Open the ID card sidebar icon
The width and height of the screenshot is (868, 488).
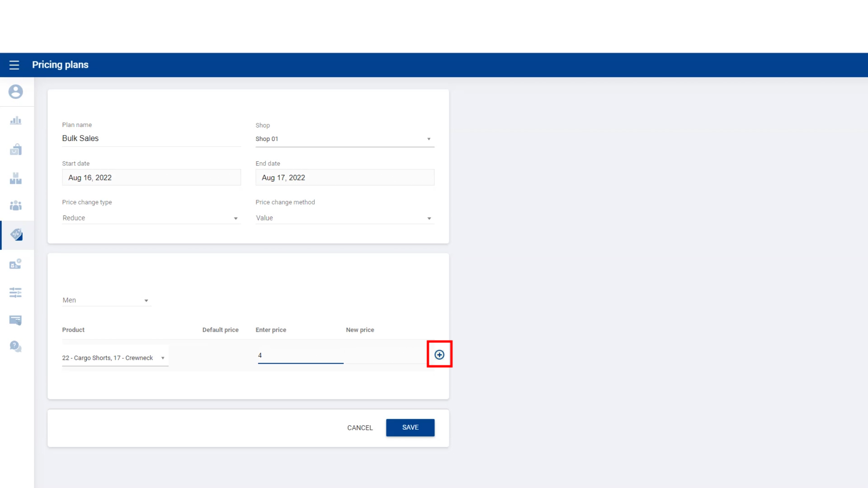point(15,264)
